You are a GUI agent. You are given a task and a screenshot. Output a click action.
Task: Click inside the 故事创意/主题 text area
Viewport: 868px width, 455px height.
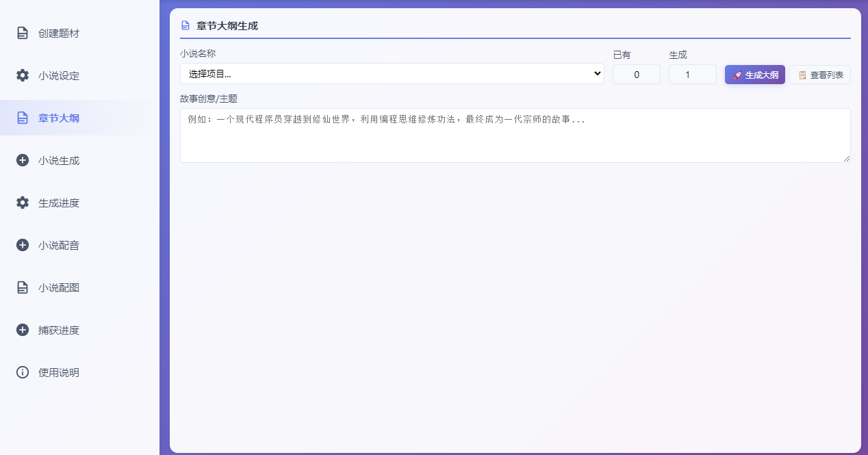tap(515, 135)
